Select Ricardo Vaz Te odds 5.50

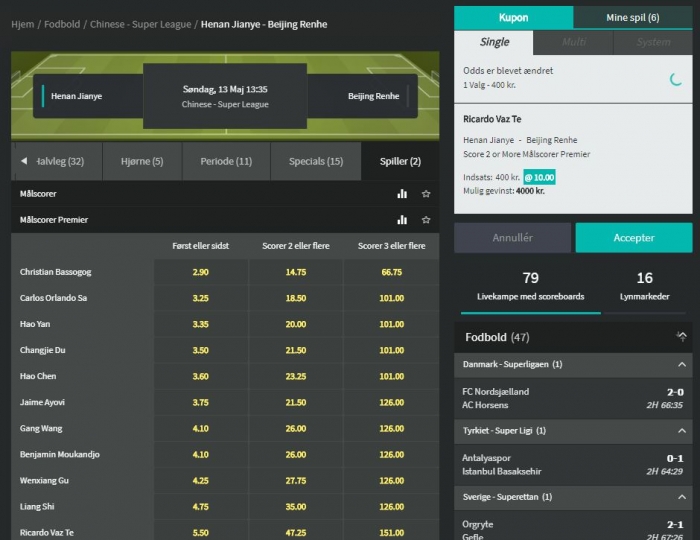(200, 532)
